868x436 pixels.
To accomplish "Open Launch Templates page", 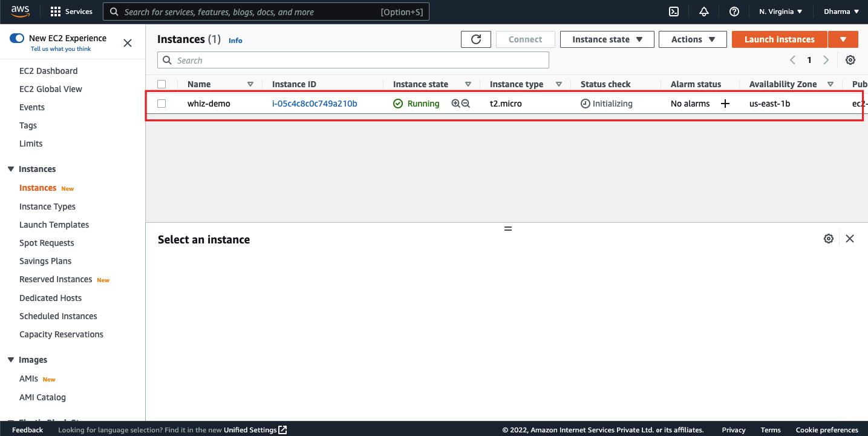I will pos(54,225).
